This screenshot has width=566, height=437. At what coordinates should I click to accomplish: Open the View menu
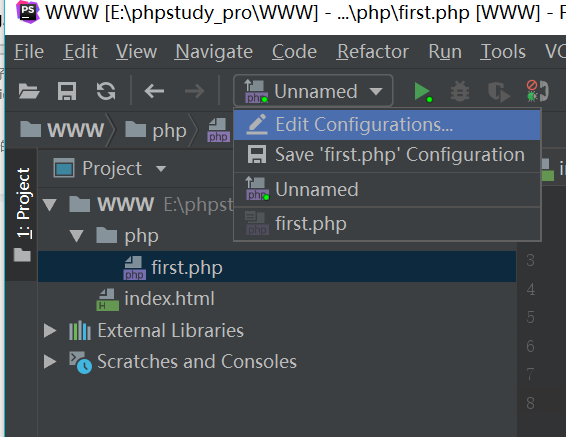tap(136, 52)
